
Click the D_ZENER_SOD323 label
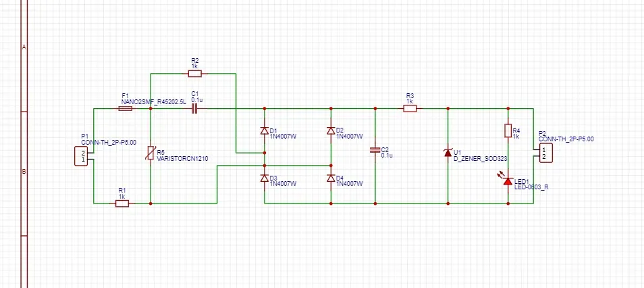click(x=479, y=159)
